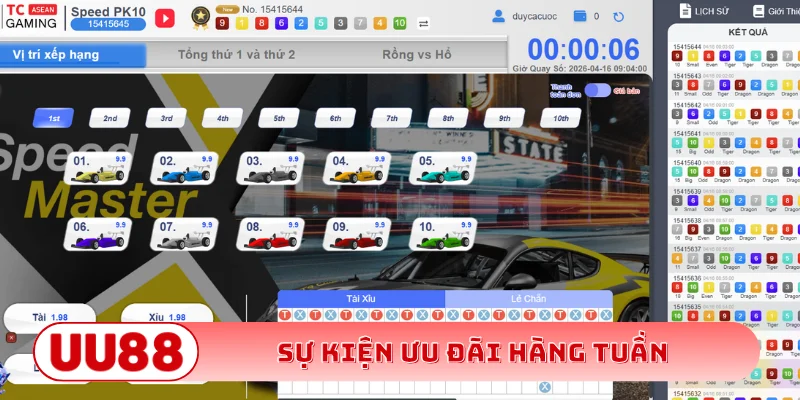This screenshot has height=400, width=800.
Task: Select the 2nd position button
Action: [x=110, y=118]
